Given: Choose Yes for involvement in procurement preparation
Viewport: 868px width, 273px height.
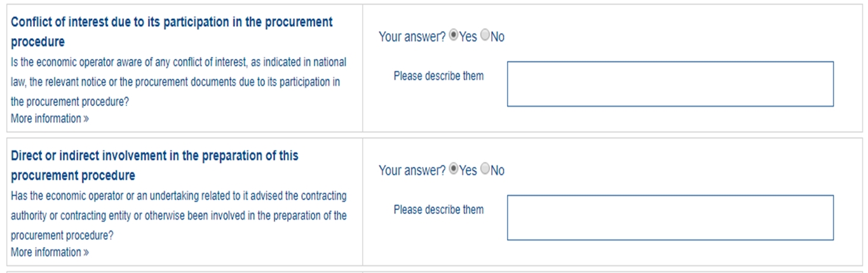Looking at the screenshot, I should pyautogui.click(x=453, y=169).
